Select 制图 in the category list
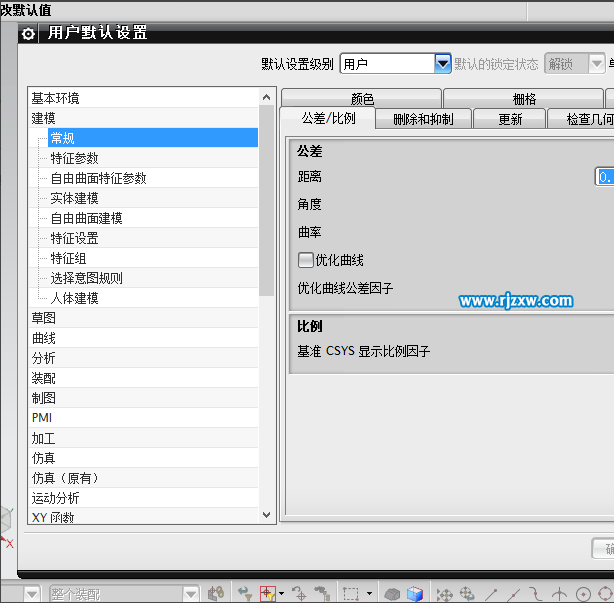The width and height of the screenshot is (614, 603). 143,398
